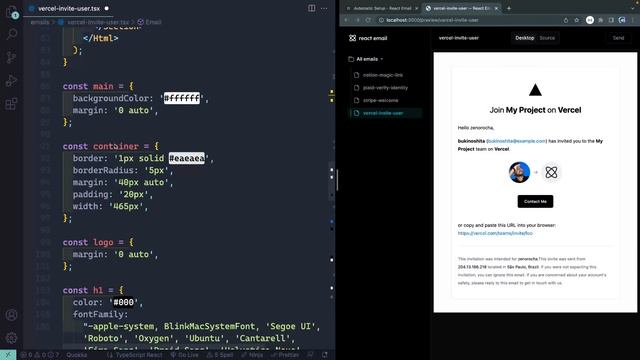This screenshot has width=640, height=360.
Task: Open the browser tab search dropdown
Action: 633,8
